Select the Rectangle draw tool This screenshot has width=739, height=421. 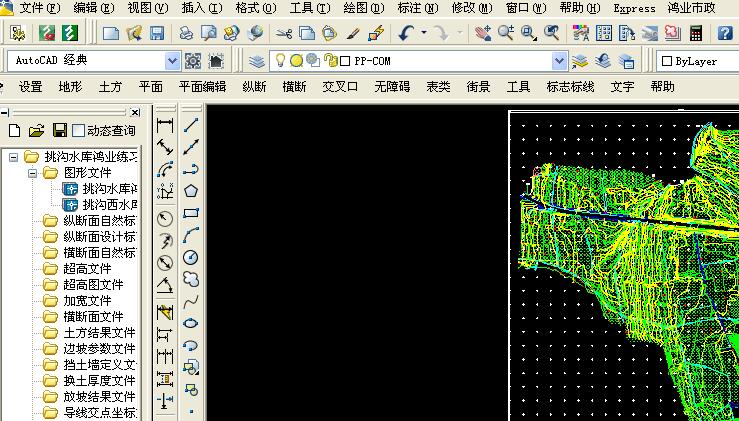(x=190, y=213)
